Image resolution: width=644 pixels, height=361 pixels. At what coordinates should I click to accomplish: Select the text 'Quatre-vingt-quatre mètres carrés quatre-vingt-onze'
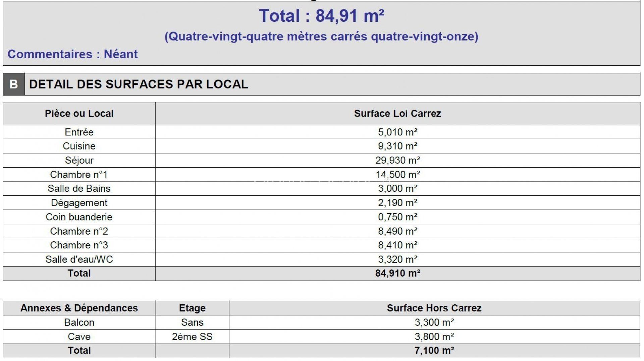tap(321, 36)
